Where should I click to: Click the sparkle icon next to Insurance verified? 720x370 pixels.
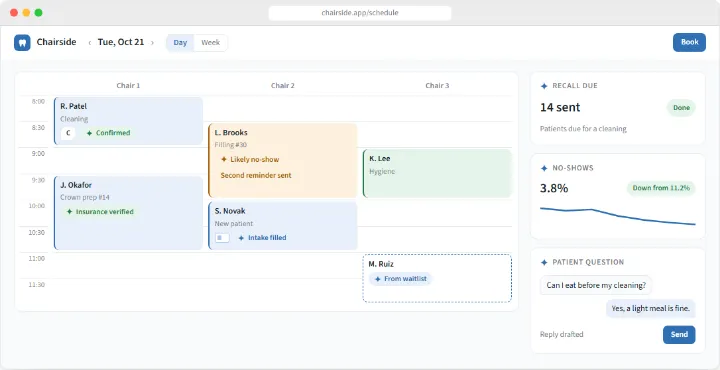pos(69,212)
